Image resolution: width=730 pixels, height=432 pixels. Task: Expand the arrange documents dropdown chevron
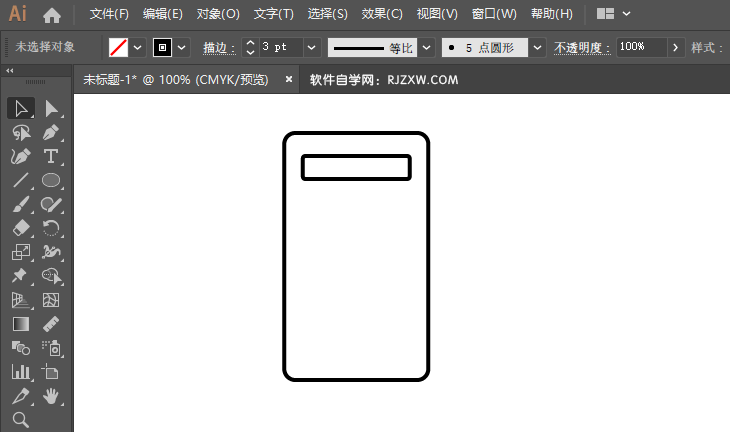(x=627, y=14)
